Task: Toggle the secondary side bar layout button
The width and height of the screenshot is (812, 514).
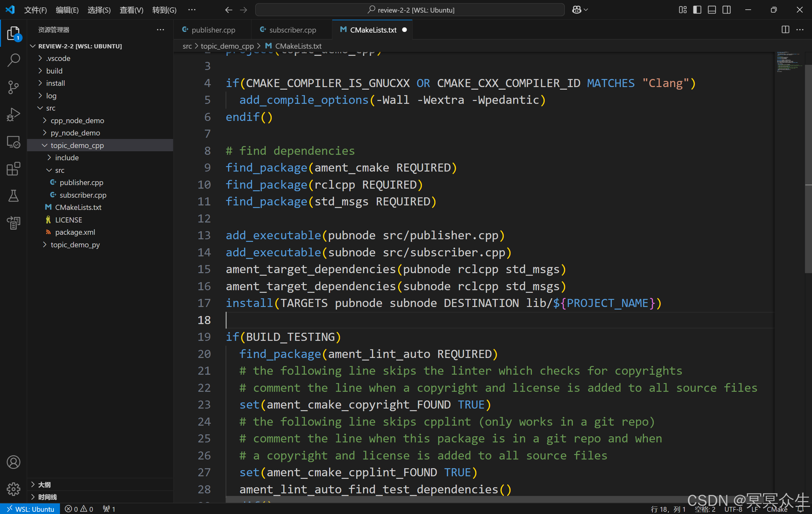Action: 727,10
